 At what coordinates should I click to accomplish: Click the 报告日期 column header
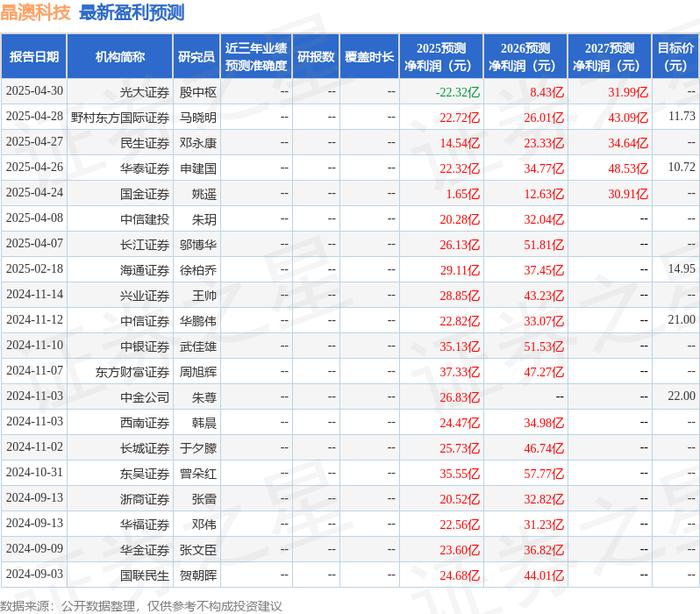coord(34,57)
